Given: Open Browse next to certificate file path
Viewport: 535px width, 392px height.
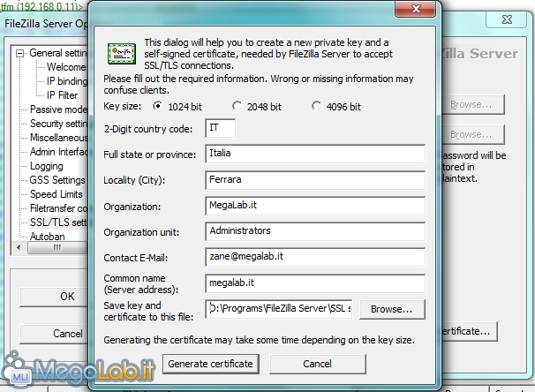Looking at the screenshot, I should 392,309.
